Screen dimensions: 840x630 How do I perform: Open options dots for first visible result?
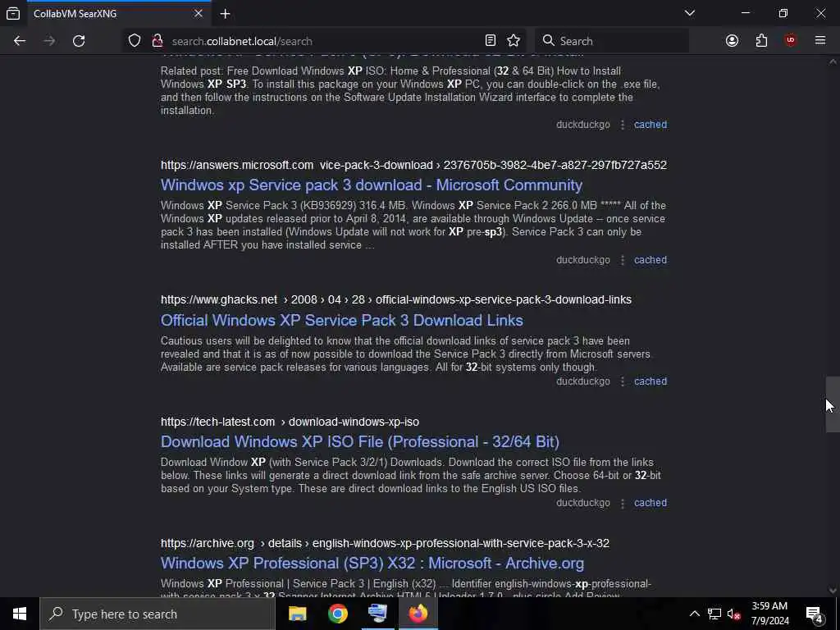[623, 125]
